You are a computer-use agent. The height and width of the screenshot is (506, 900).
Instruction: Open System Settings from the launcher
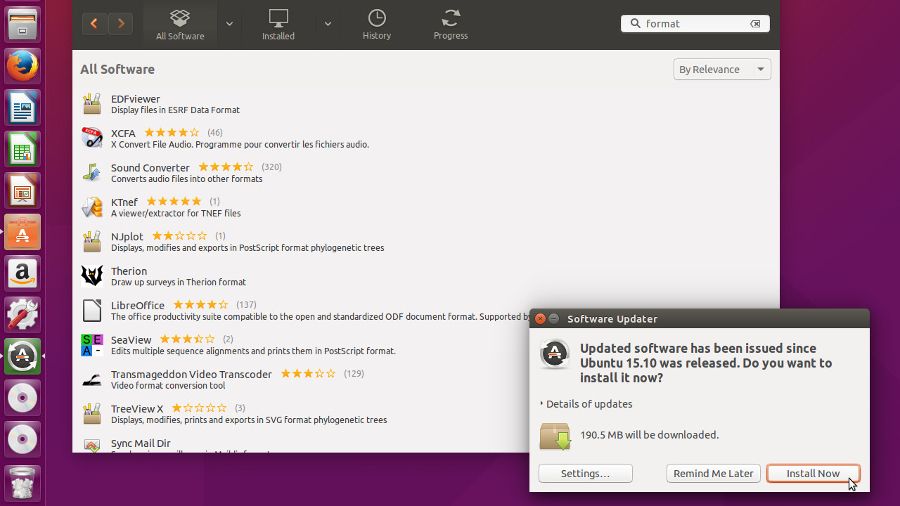[22, 314]
